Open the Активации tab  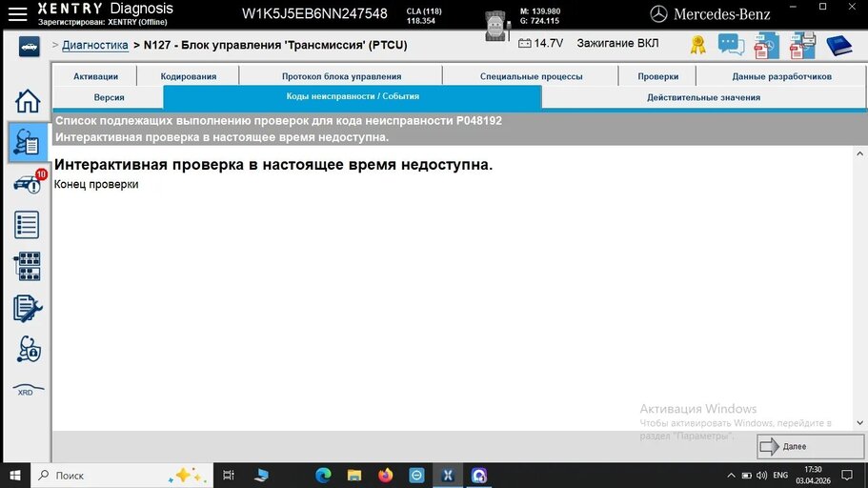tap(96, 76)
